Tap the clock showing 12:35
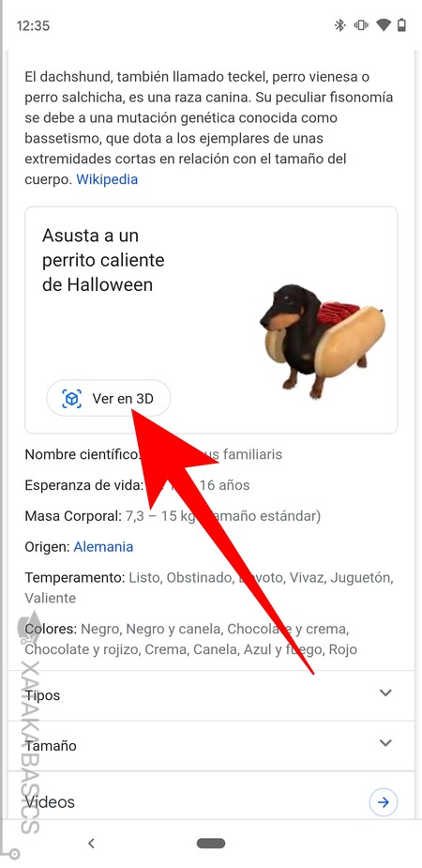Image resolution: width=422 pixels, height=868 pixels. point(33,26)
